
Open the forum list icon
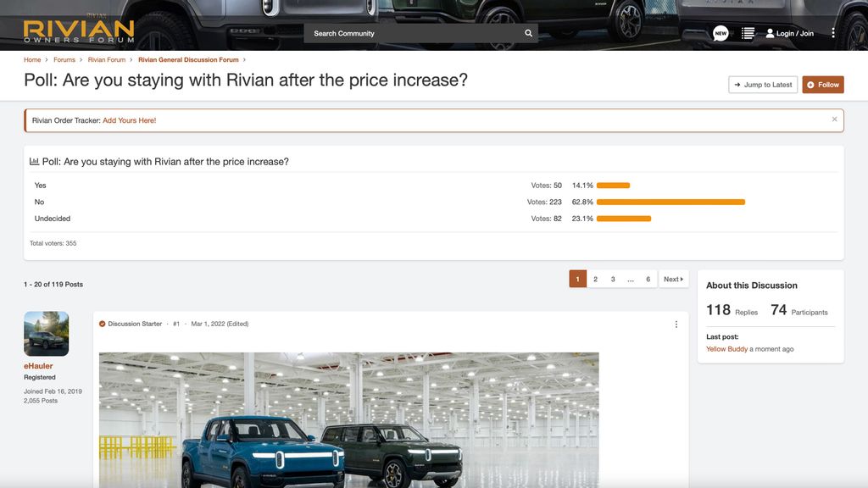(x=748, y=33)
